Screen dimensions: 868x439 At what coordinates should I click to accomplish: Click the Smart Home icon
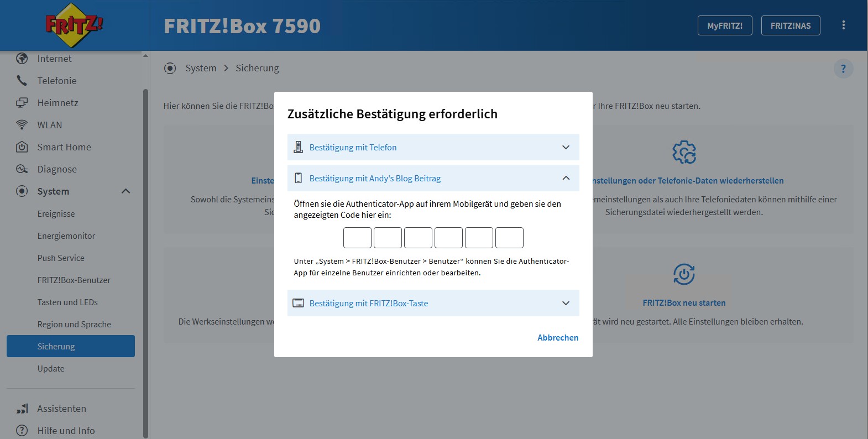(x=22, y=147)
